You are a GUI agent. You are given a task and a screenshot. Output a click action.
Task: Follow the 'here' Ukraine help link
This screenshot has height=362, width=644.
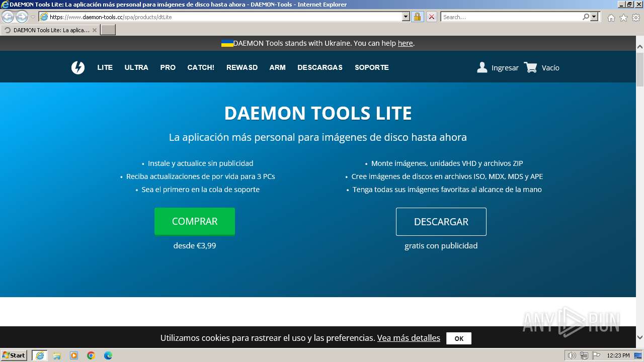point(405,43)
